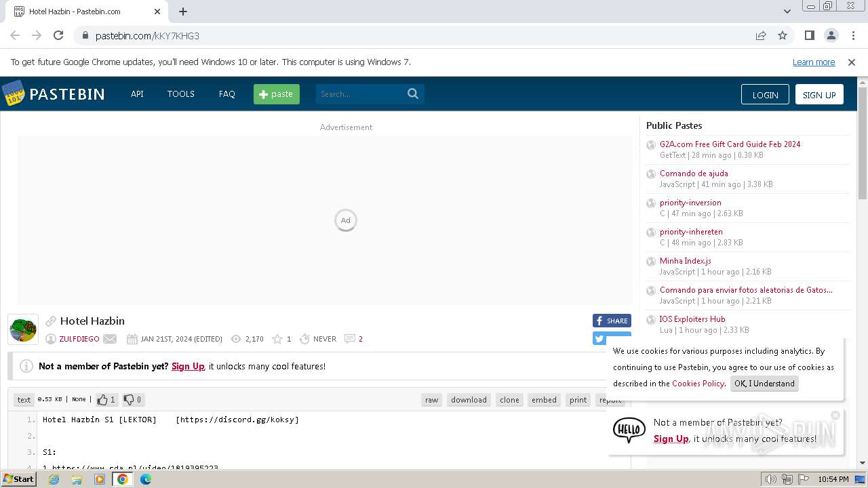Share paste on Facebook
Viewport: 868px width, 488px height.
[612, 321]
